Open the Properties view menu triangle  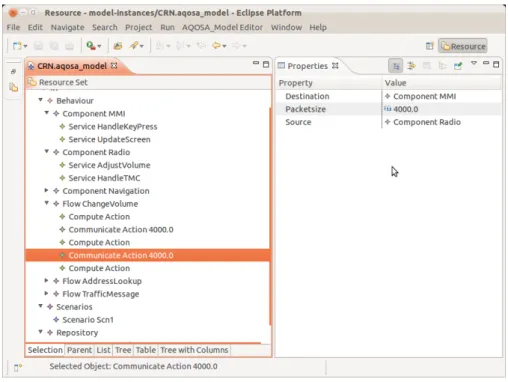(474, 63)
